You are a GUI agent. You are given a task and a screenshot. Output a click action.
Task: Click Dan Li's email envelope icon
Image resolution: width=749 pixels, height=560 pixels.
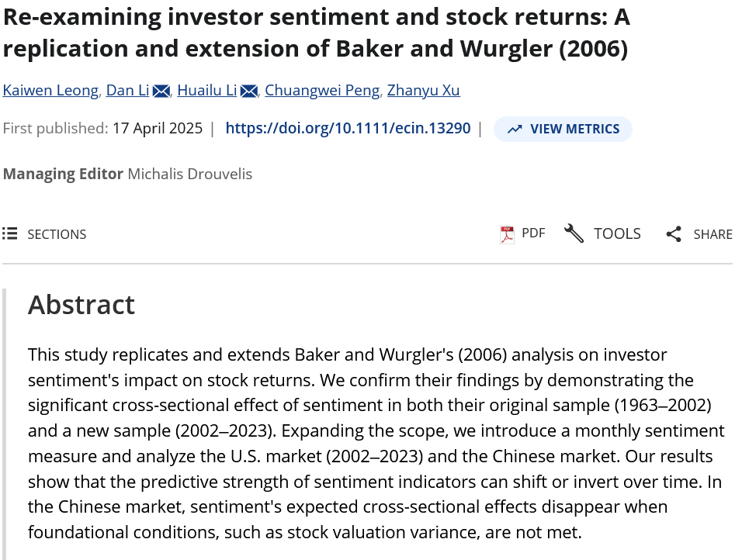tap(161, 92)
